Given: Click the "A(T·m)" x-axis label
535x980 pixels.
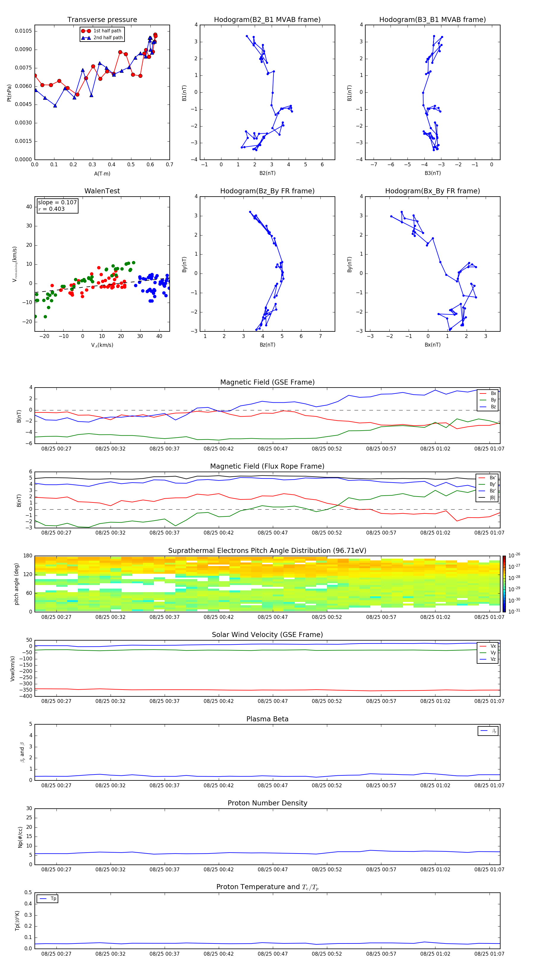Looking at the screenshot, I should click(102, 174).
